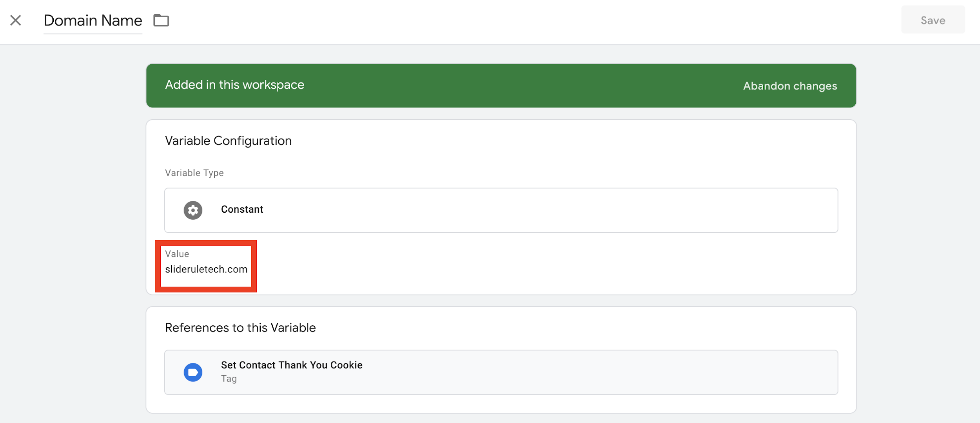Click the Value field label
Image resolution: width=980 pixels, height=423 pixels.
tap(177, 254)
